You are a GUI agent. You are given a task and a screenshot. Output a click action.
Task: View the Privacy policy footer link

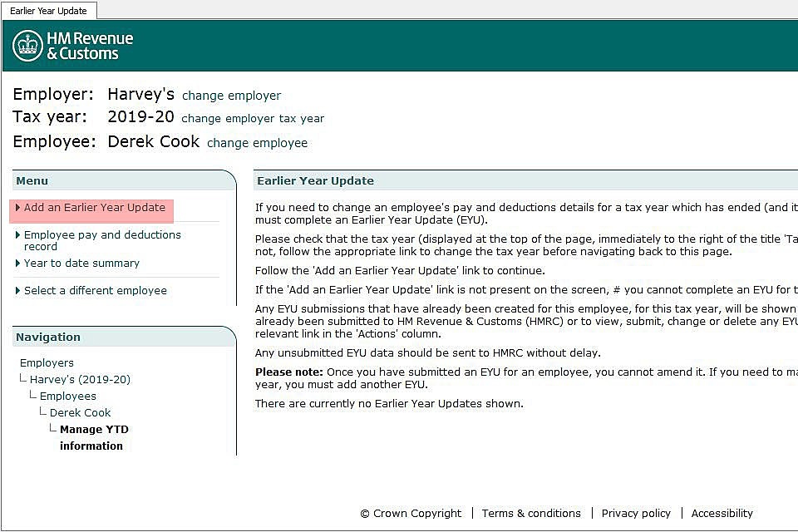[636, 513]
